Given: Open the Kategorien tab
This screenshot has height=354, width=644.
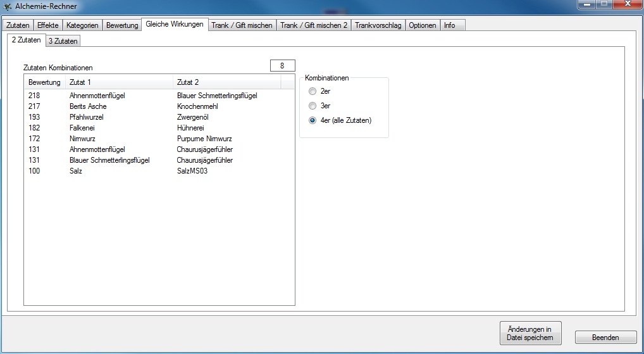Looking at the screenshot, I should pyautogui.click(x=82, y=25).
